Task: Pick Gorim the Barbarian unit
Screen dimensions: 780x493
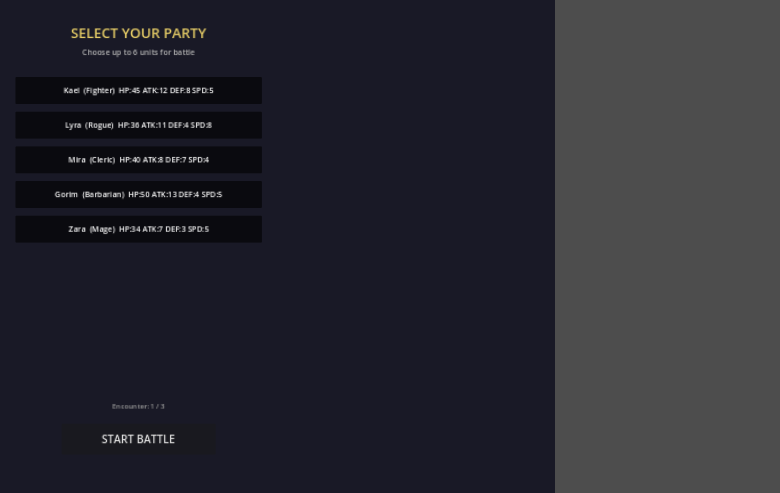Action: coord(138,194)
